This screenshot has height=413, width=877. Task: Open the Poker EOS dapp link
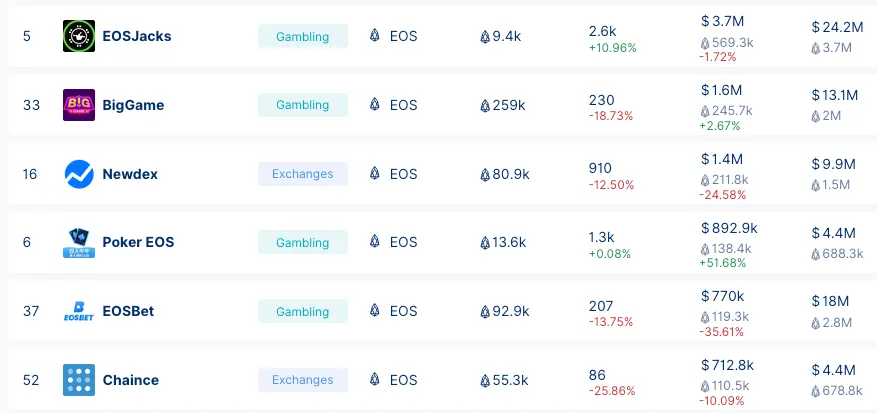[x=139, y=242]
